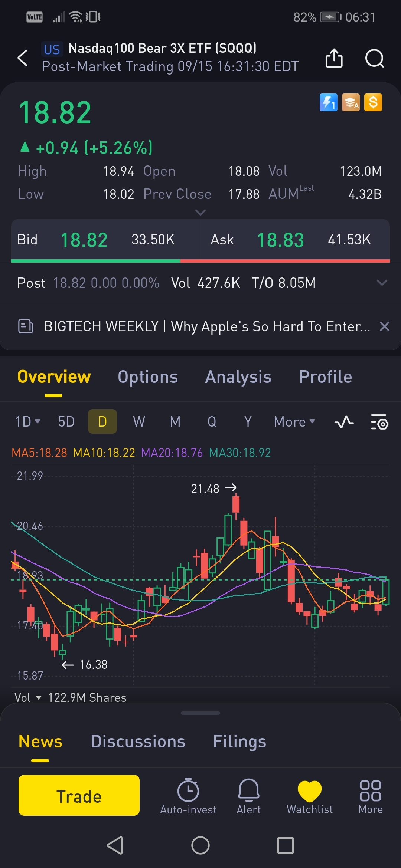The image size is (401, 868).
Task: Tap the AUM value 4.32B
Action: click(365, 194)
